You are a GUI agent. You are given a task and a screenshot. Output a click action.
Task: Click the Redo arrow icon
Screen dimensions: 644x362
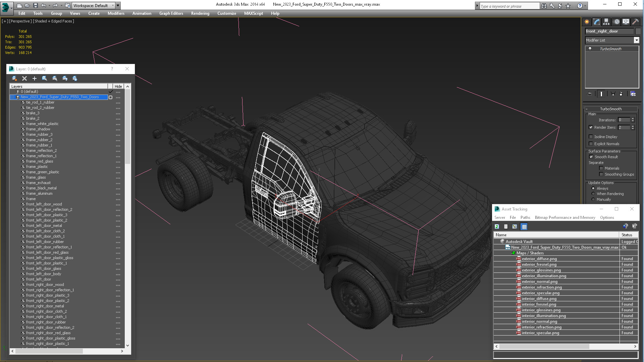(x=55, y=5)
